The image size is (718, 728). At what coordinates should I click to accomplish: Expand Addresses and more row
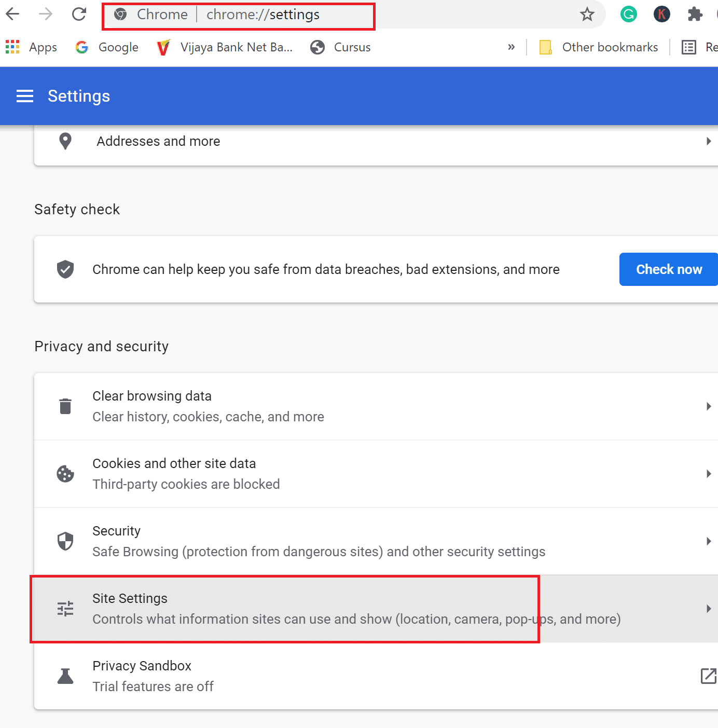pos(708,141)
